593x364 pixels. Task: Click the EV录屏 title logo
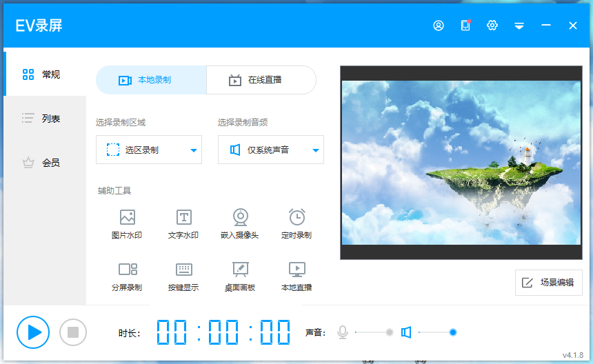(x=39, y=26)
